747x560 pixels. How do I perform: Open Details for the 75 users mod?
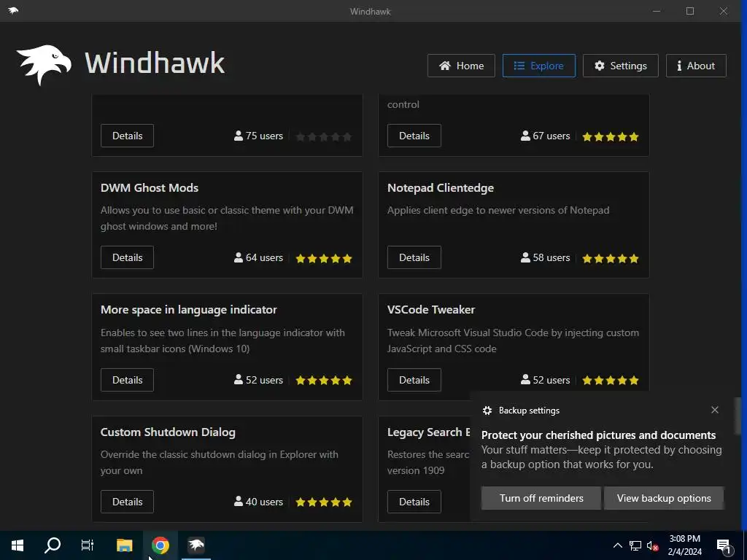click(127, 136)
